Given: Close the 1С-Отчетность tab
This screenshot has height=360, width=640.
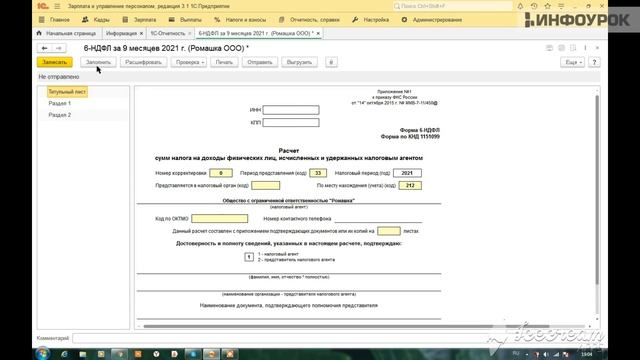Looking at the screenshot, I should point(189,33).
